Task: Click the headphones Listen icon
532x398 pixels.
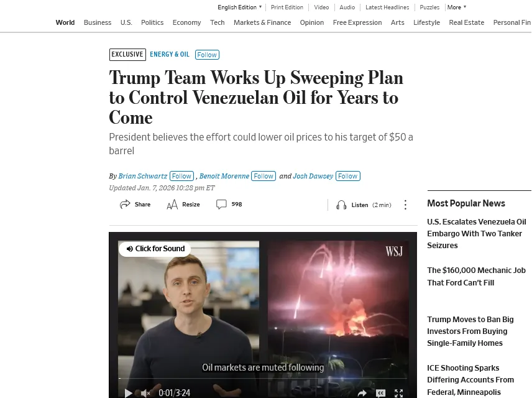Action: click(341, 205)
